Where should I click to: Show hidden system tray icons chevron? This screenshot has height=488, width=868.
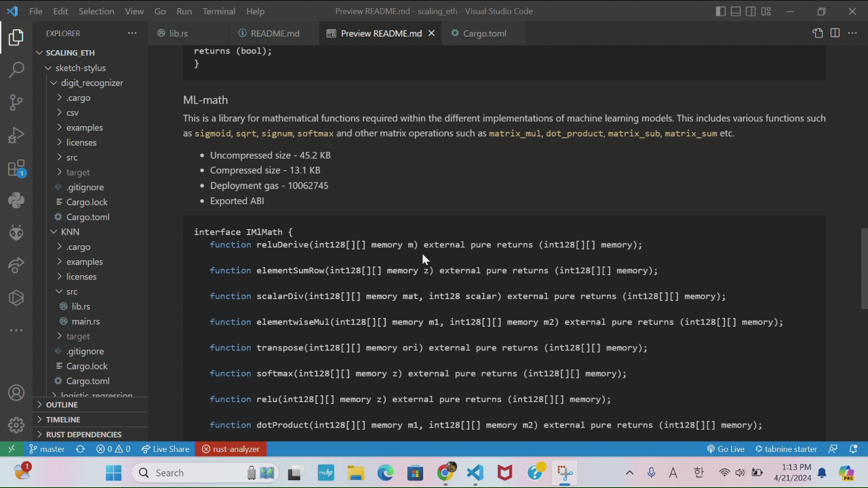point(629,472)
